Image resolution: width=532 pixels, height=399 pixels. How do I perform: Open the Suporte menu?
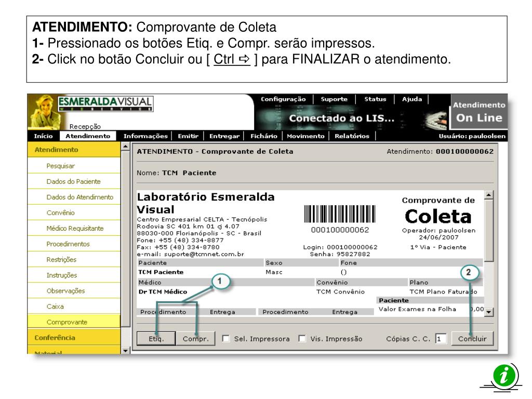coord(334,99)
